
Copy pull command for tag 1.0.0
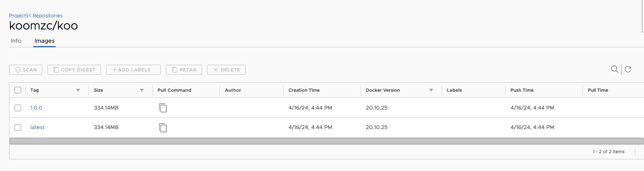point(163,108)
